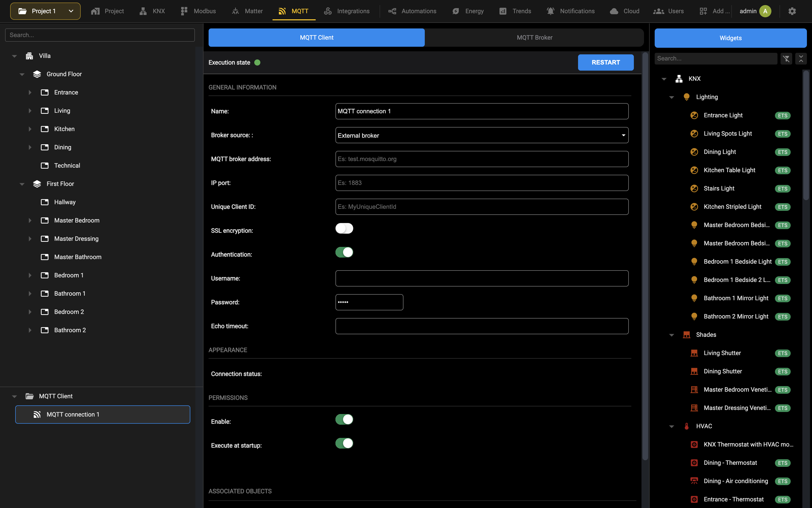Click the KNX network icon in Widgets tree
Screen dimensions: 812x508
tap(679, 79)
